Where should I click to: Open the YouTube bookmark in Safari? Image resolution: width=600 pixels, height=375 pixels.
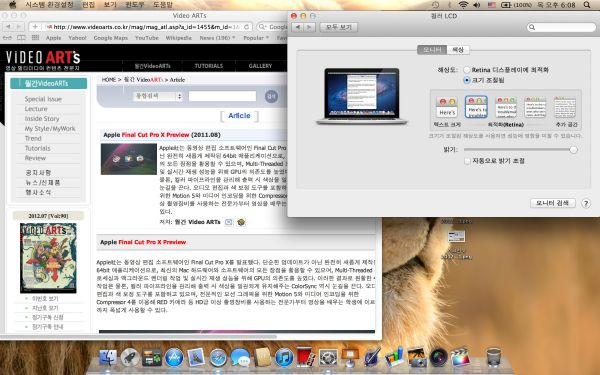click(x=147, y=38)
